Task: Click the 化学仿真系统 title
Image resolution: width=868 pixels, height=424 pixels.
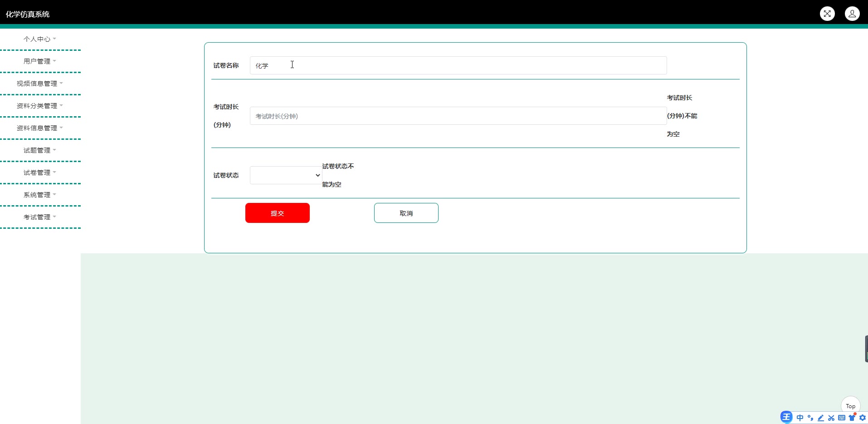Action: (28, 14)
